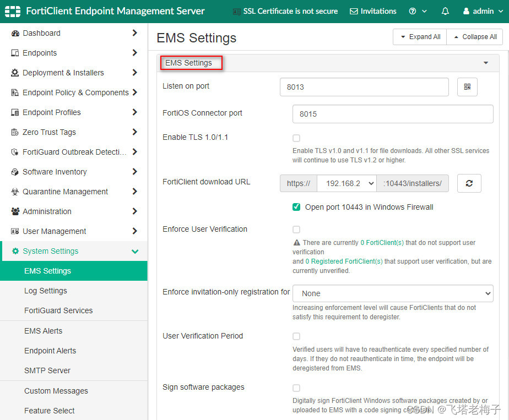The width and height of the screenshot is (509, 420).
Task: Open the admin account dropdown arrow
Action: [x=501, y=12]
